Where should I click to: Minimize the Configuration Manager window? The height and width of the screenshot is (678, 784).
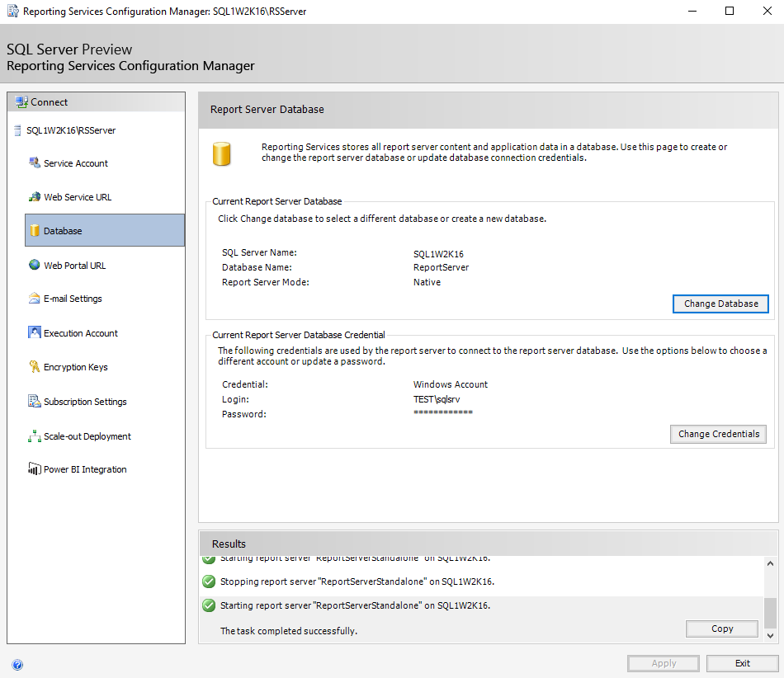(692, 11)
